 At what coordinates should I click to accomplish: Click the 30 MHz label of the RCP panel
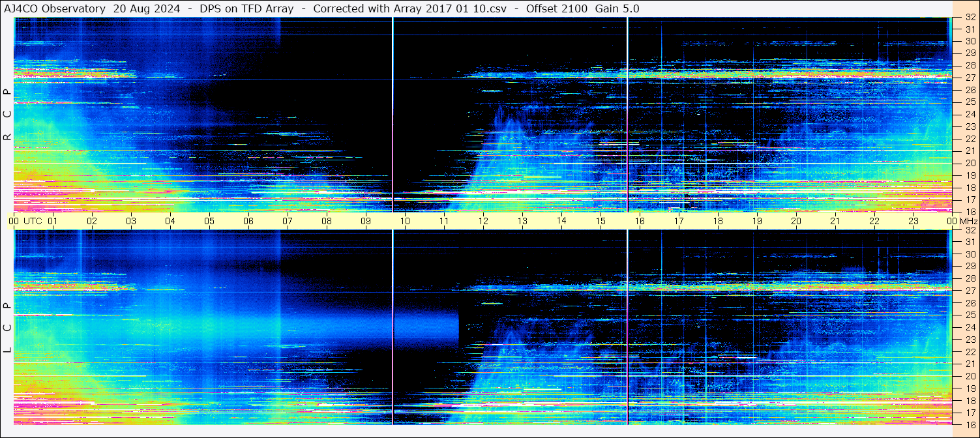970,41
